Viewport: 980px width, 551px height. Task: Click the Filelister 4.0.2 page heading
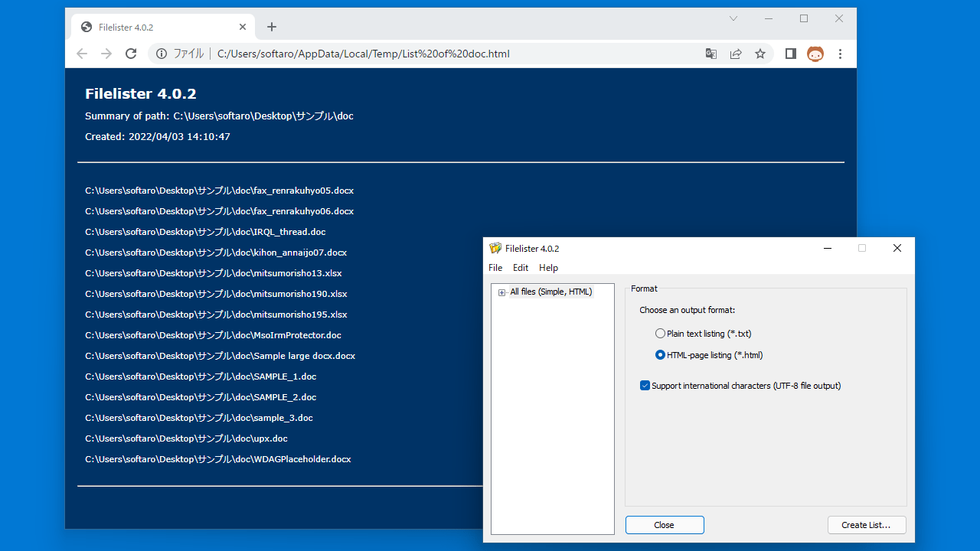[141, 94]
